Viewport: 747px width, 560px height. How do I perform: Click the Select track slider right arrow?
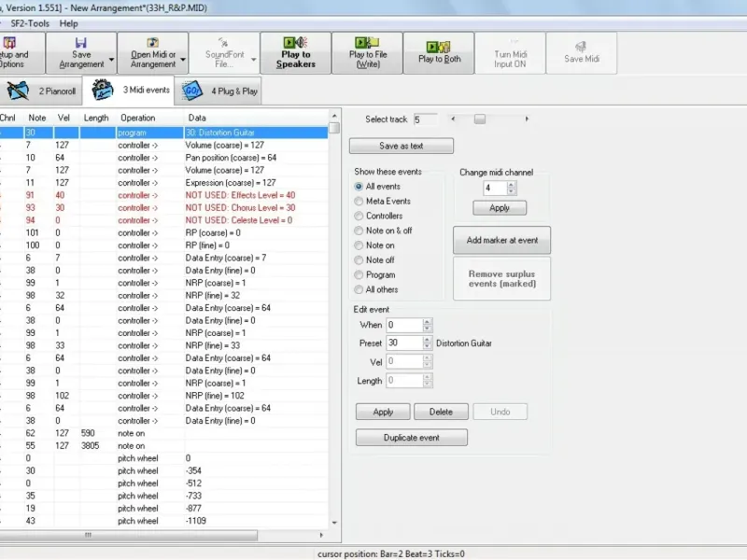(x=527, y=119)
